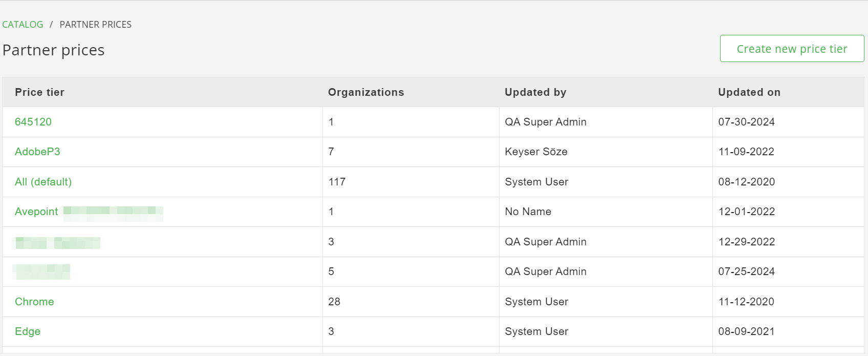The image size is (868, 356).
Task: Open the Edge price tier
Action: [x=28, y=331]
